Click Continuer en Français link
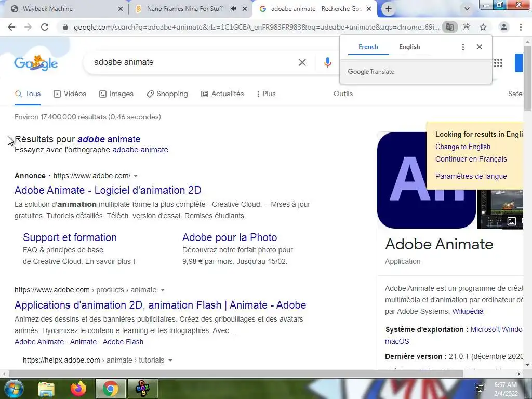 pos(471,159)
